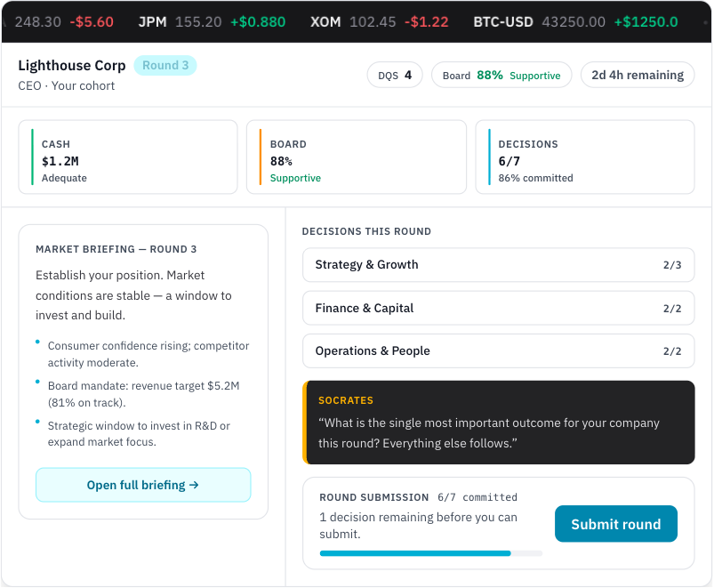Open the Decisions 6/7 card

pos(584,157)
